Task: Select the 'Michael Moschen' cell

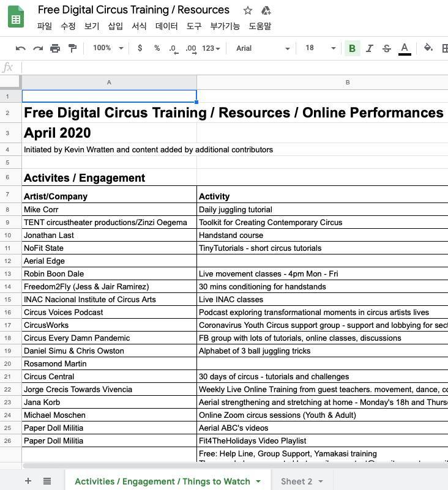Action: point(109,415)
